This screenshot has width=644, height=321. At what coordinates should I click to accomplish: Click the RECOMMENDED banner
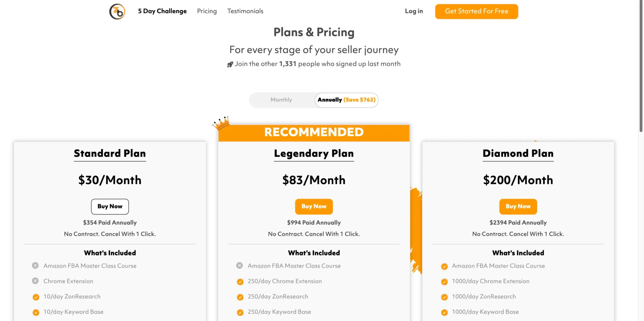click(x=314, y=132)
